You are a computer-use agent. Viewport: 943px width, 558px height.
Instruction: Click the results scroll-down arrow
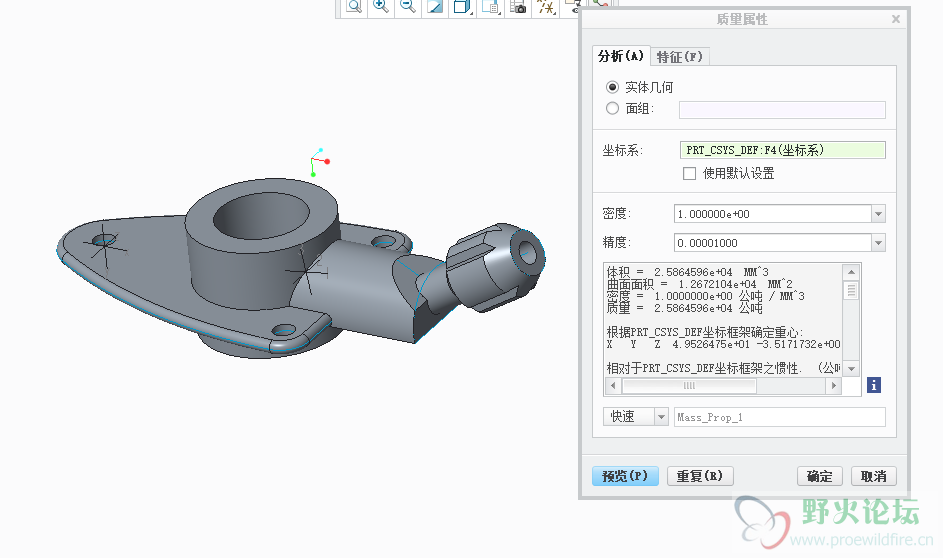tap(851, 369)
